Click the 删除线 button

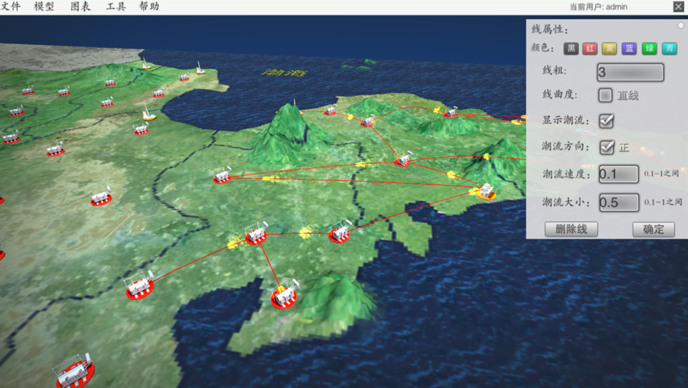click(571, 229)
